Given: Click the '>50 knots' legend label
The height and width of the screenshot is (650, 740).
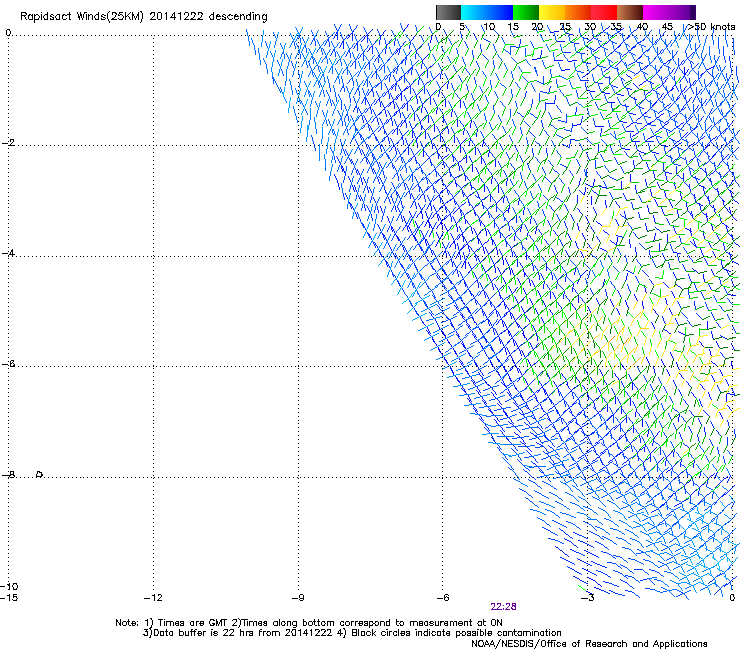Looking at the screenshot, I should coord(711,27).
